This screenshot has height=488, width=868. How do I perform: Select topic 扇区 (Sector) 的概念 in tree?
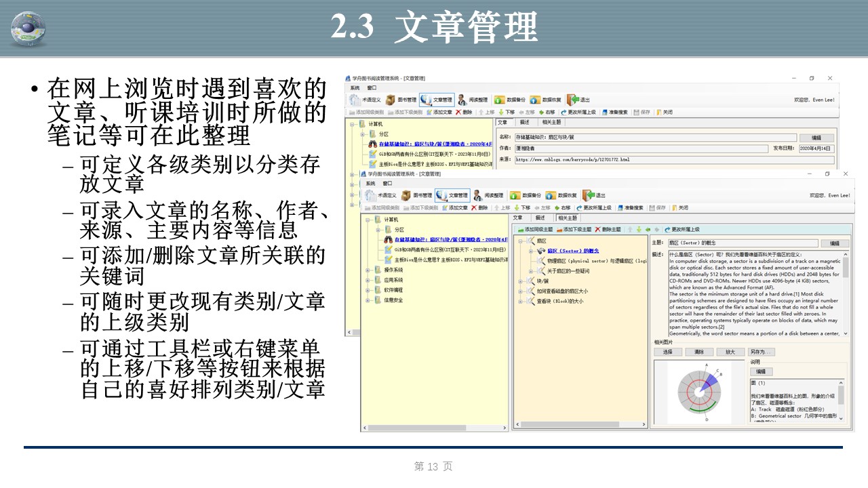573,251
